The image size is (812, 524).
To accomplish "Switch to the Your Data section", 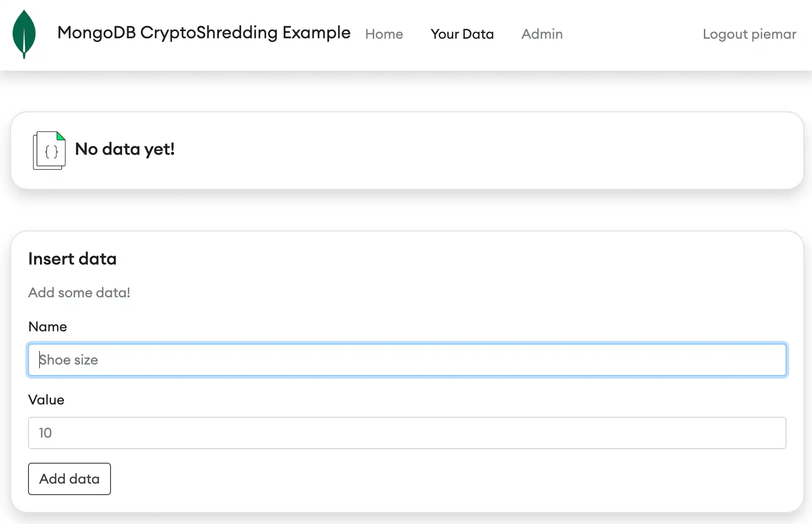I will point(462,34).
